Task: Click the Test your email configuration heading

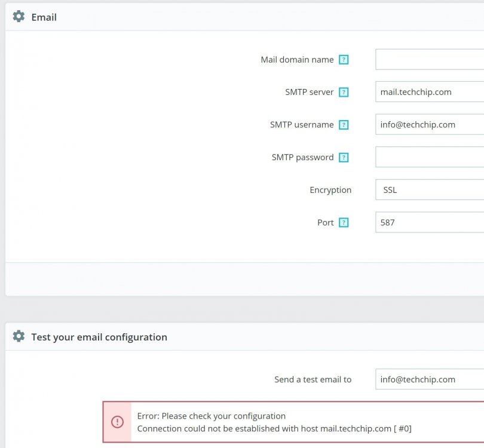Action: (99, 337)
